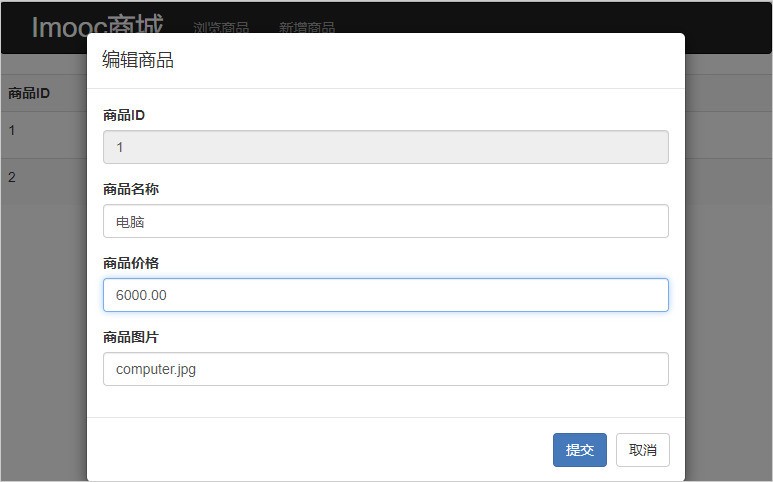Open the 新增商品 nav item
Viewport: 773px width, 482px height.
tap(307, 27)
